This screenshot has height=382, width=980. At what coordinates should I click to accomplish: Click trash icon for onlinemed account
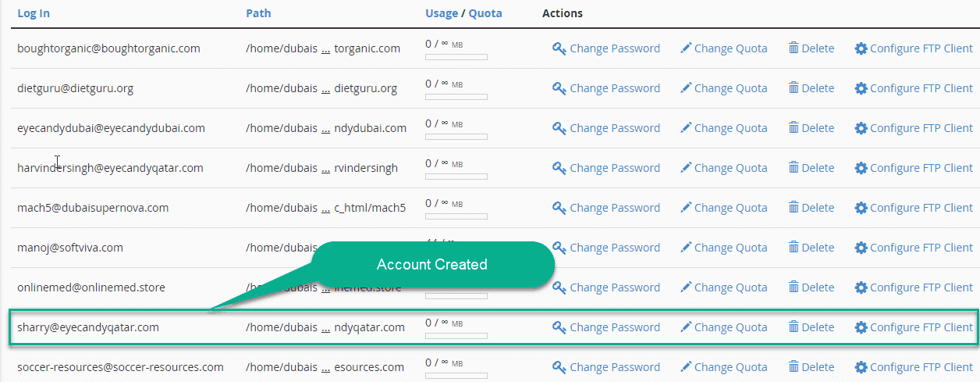point(794,287)
